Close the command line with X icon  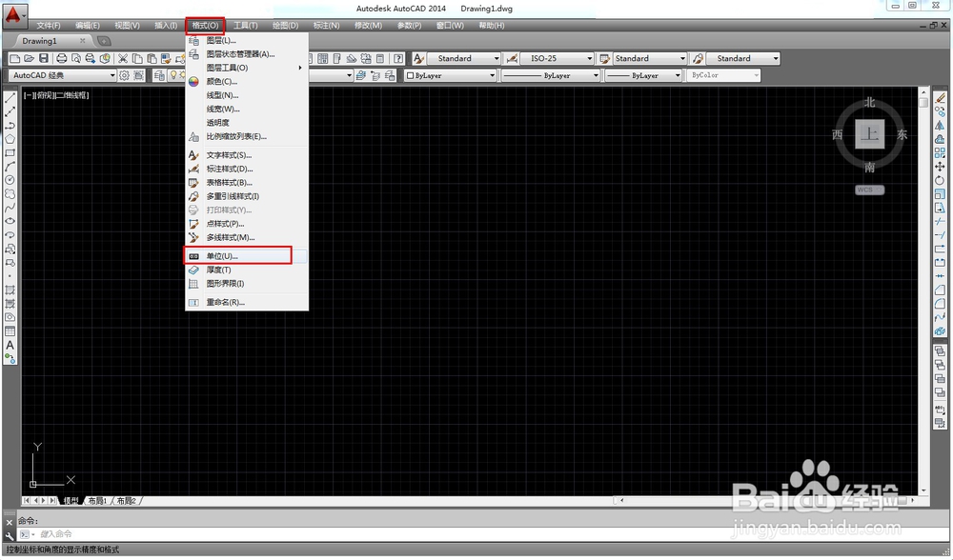click(x=10, y=522)
